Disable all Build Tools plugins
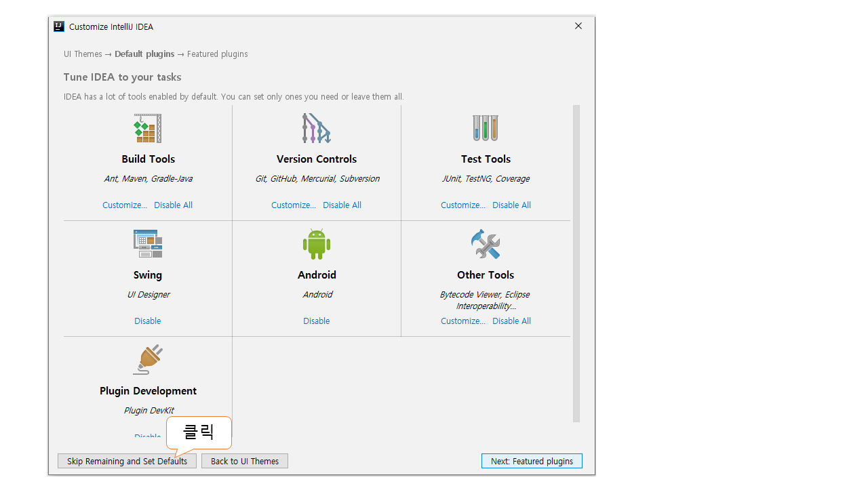This screenshot has height=488, width=868. (x=173, y=205)
